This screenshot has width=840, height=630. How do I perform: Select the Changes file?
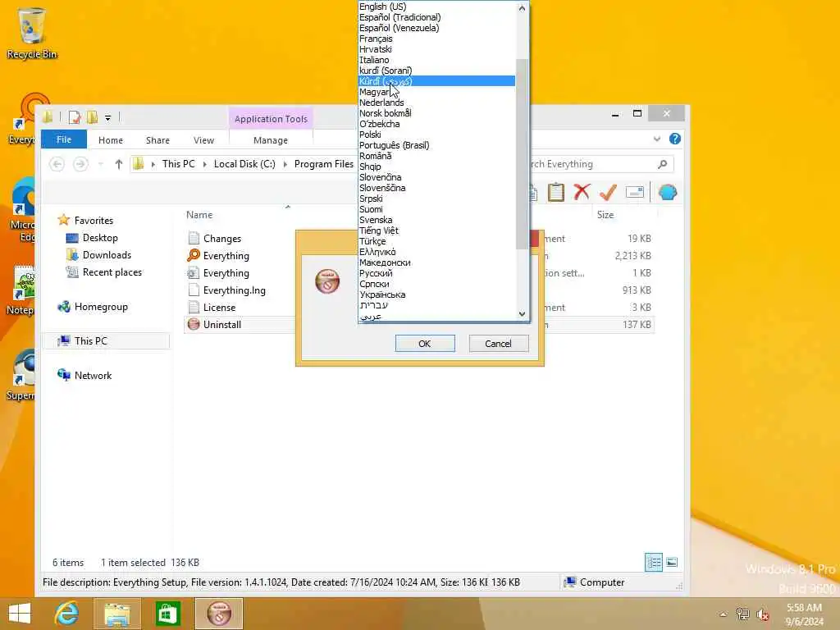click(214, 239)
